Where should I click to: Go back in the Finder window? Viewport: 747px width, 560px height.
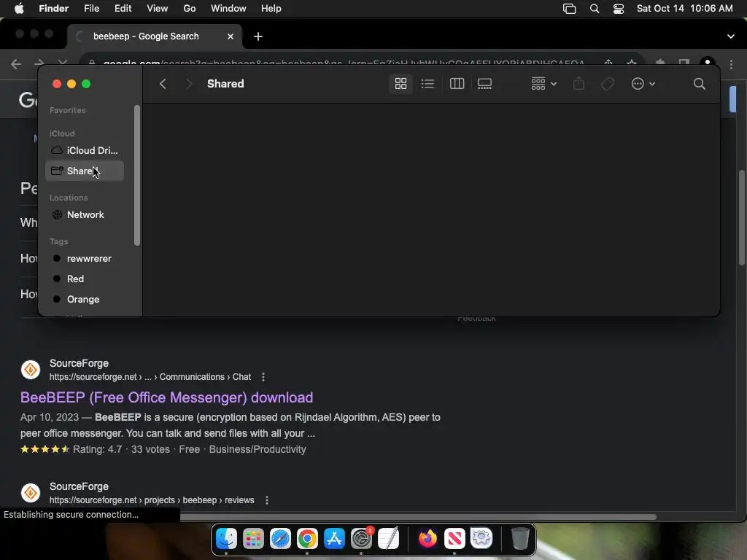pyautogui.click(x=163, y=84)
